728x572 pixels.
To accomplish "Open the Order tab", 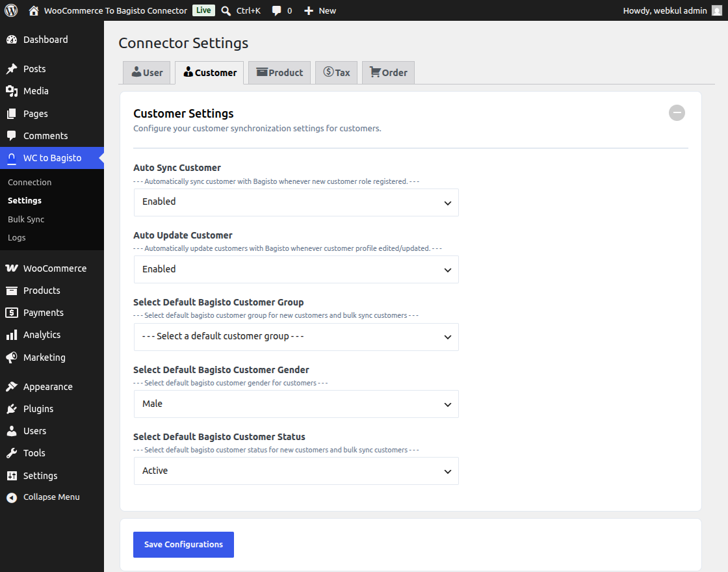I will click(x=388, y=73).
